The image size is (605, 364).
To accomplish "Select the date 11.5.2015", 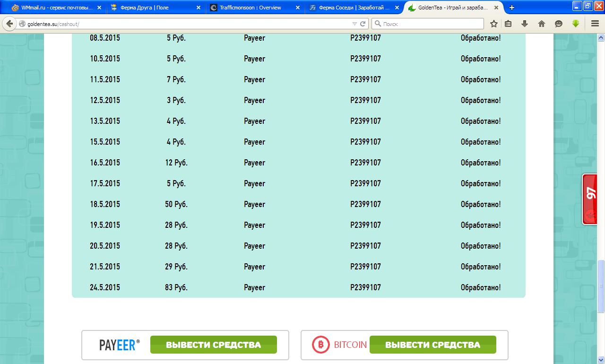I will click(x=105, y=79).
